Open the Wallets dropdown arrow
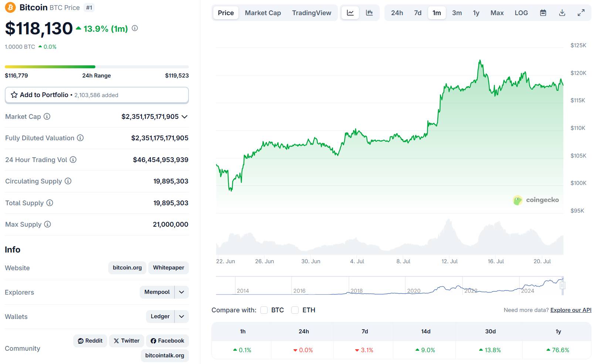 point(182,316)
